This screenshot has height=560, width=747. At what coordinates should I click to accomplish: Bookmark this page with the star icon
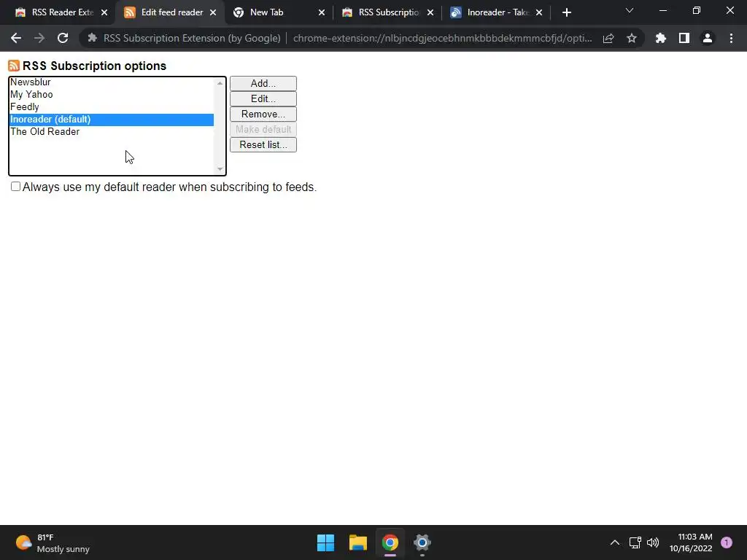pos(632,38)
